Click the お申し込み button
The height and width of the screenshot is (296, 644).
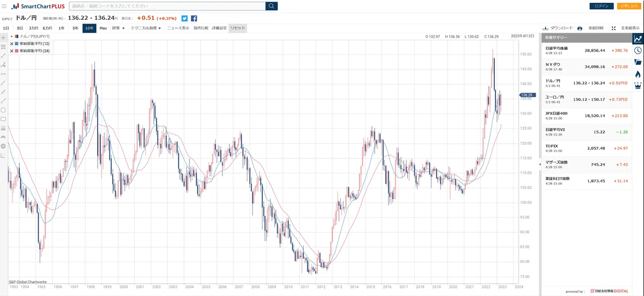point(629,6)
